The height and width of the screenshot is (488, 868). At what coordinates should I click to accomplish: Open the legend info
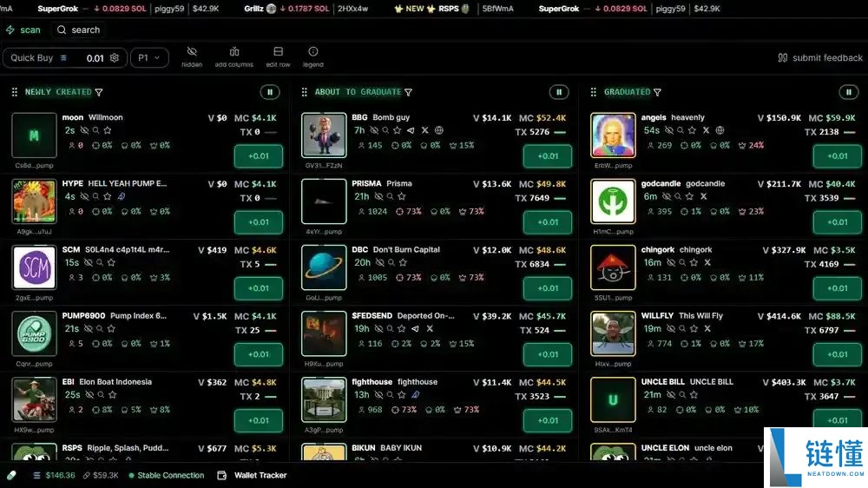click(312, 57)
